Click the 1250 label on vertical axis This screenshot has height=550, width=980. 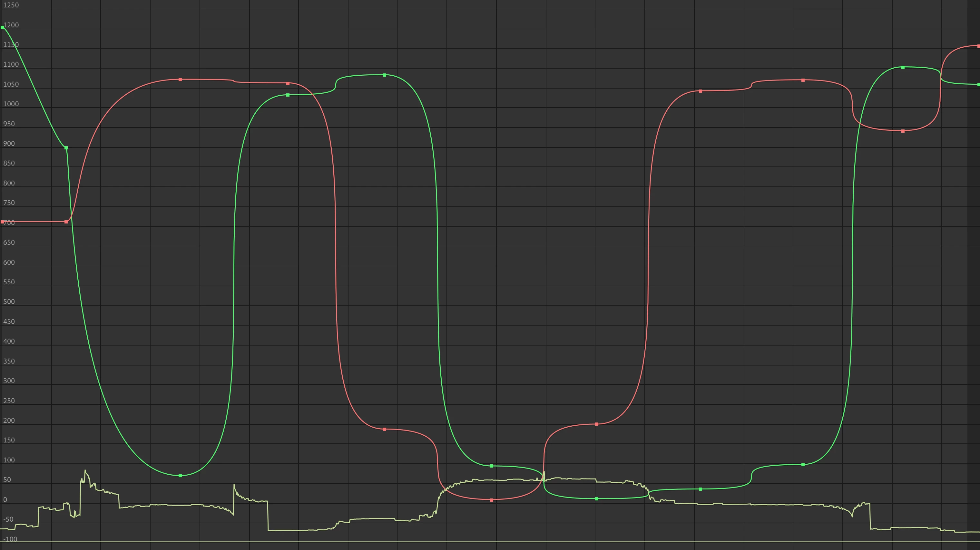pos(11,5)
